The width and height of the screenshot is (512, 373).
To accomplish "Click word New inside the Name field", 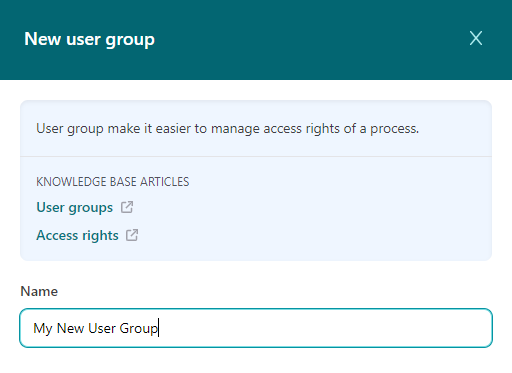I will coord(70,328).
